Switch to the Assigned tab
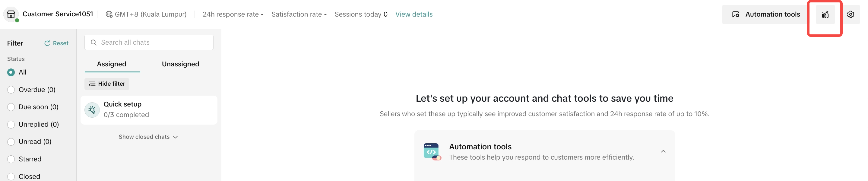868x181 pixels. pyautogui.click(x=112, y=64)
